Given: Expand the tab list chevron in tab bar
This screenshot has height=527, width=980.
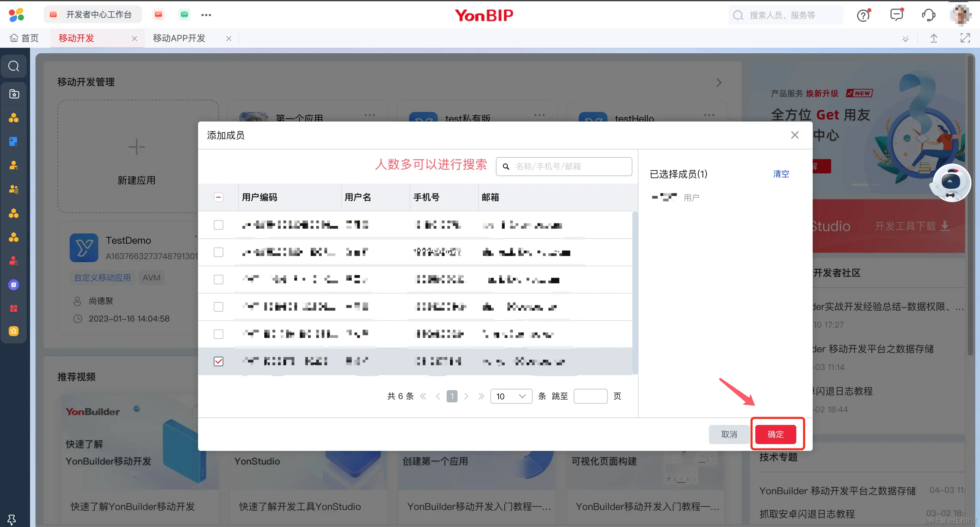Looking at the screenshot, I should pos(906,39).
